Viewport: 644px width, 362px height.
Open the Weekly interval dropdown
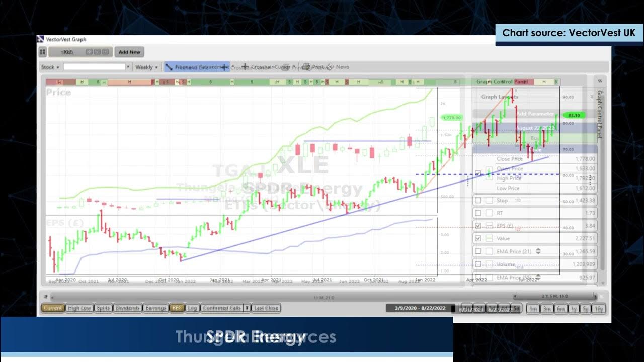pos(147,67)
